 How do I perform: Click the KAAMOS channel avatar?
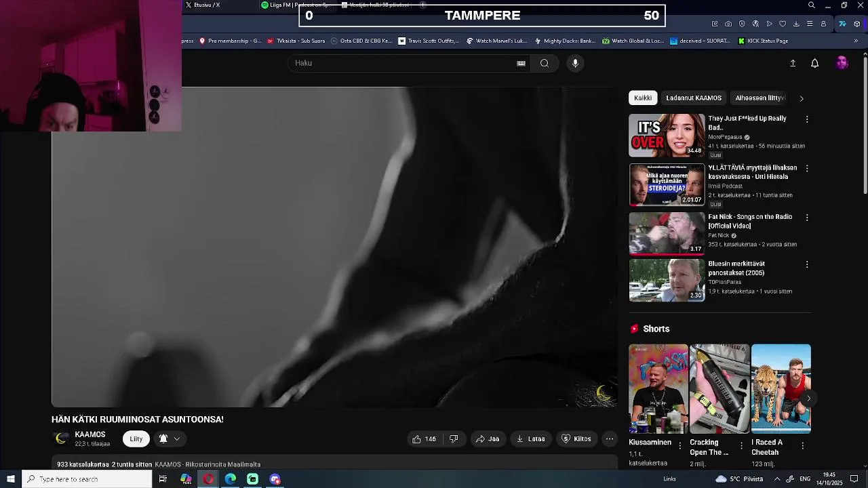pyautogui.click(x=61, y=439)
